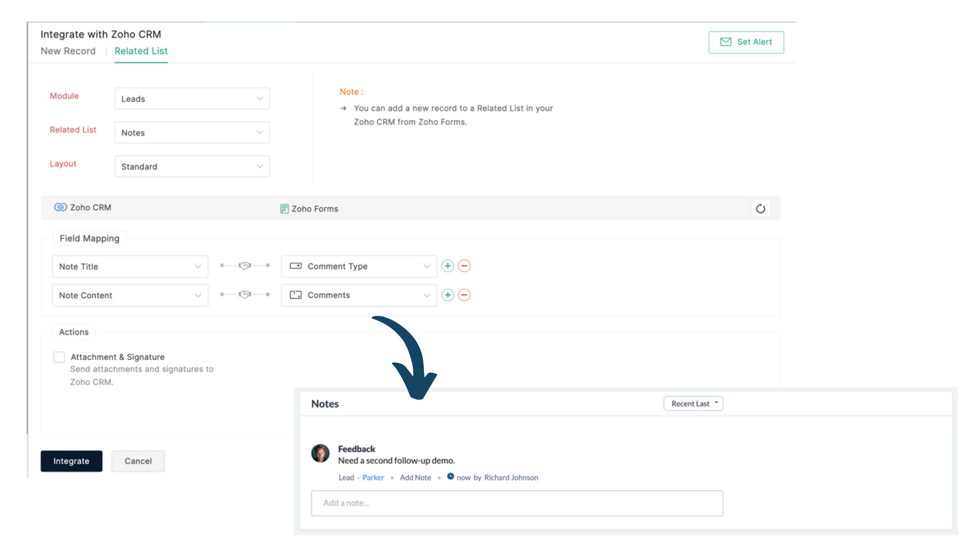Open Recent Last sort dropdown
Image resolution: width=980 pixels, height=560 pixels.
(x=693, y=404)
